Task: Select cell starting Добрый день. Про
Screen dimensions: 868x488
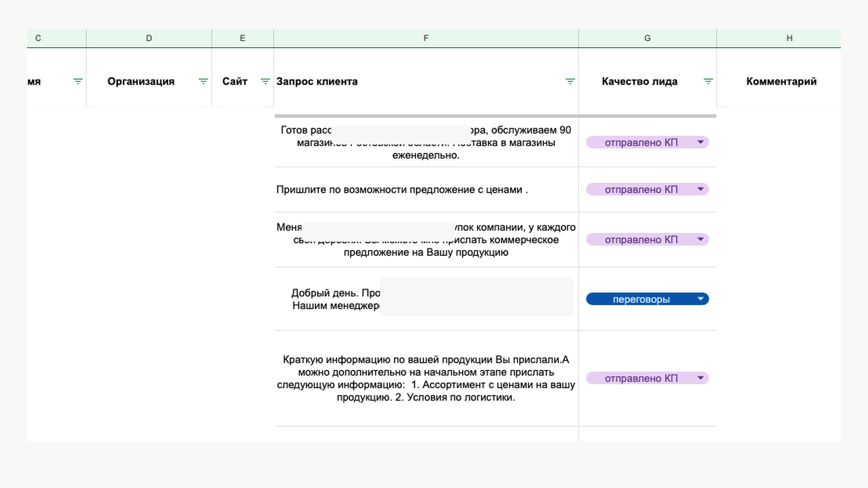Action: click(426, 299)
